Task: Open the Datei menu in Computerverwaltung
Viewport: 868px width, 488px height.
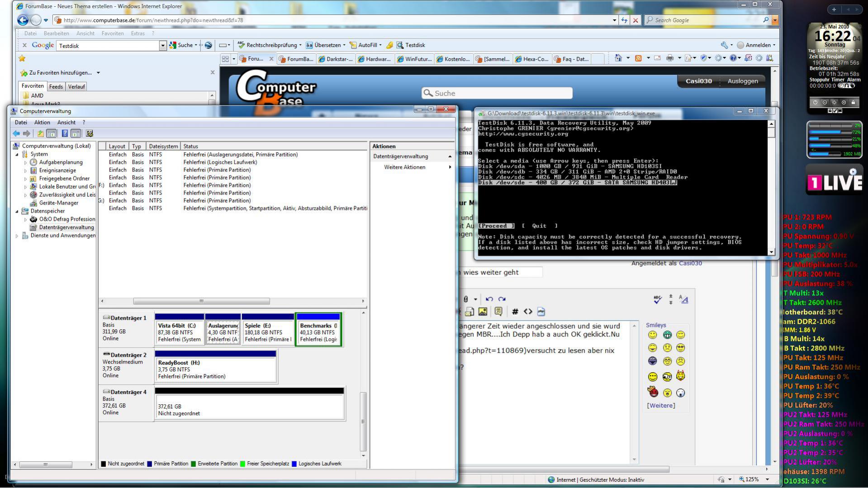Action: tap(21, 123)
